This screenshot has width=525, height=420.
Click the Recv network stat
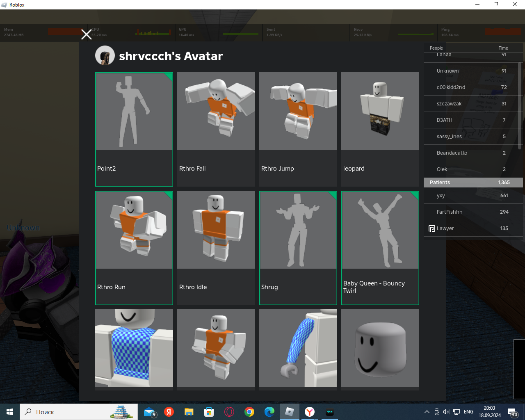point(394,32)
